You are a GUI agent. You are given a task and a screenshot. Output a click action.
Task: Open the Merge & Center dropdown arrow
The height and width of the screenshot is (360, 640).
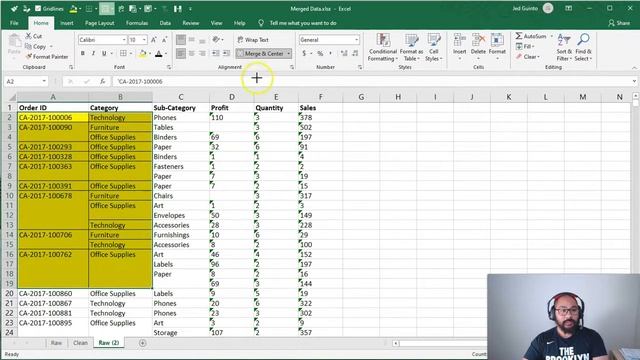(289, 53)
